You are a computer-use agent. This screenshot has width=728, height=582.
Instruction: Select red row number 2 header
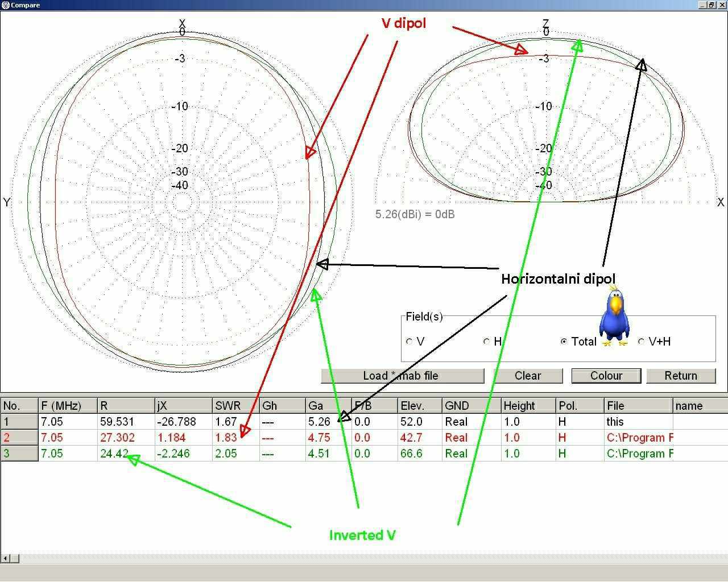(x=19, y=438)
